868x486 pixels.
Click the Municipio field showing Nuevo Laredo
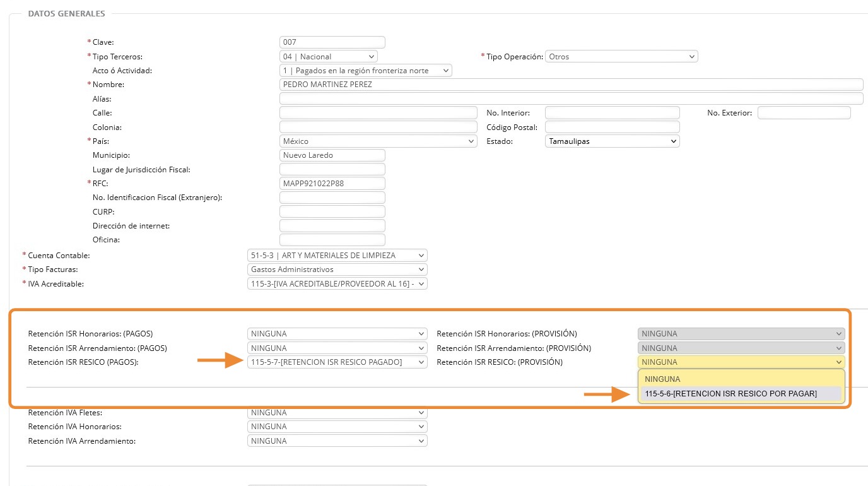click(332, 155)
